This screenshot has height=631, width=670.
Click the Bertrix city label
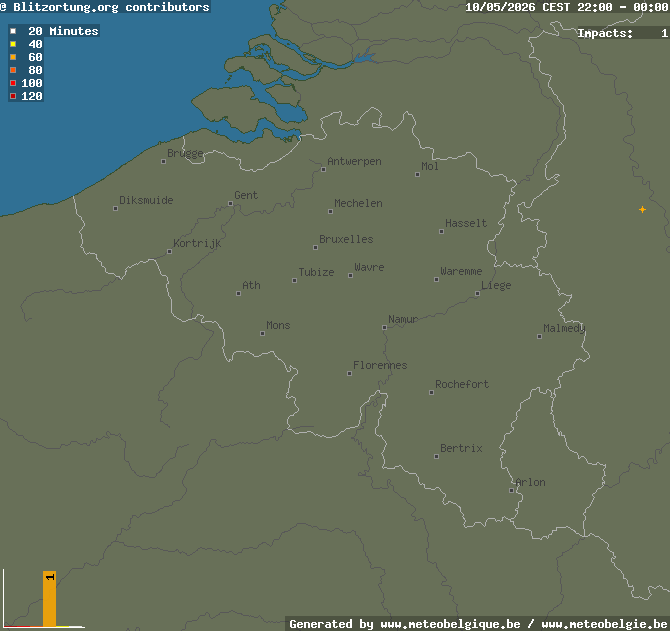point(461,448)
